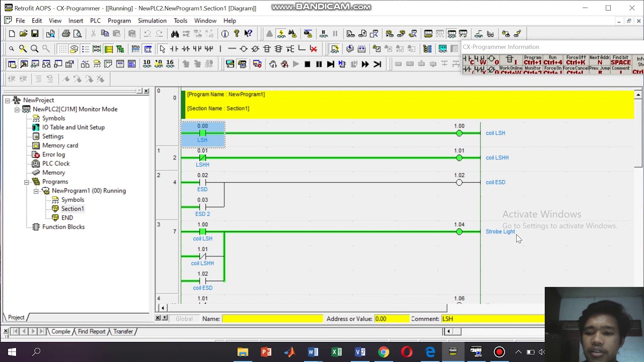Collapse the NewProject tree node

point(8,101)
